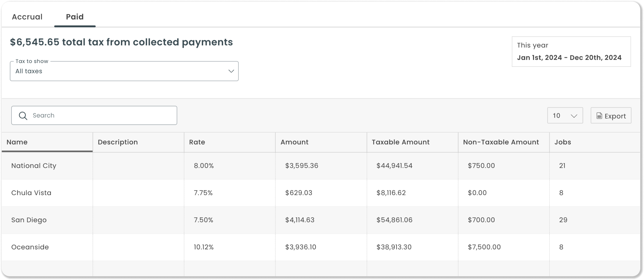
Task: Click the Export button
Action: coord(611,115)
